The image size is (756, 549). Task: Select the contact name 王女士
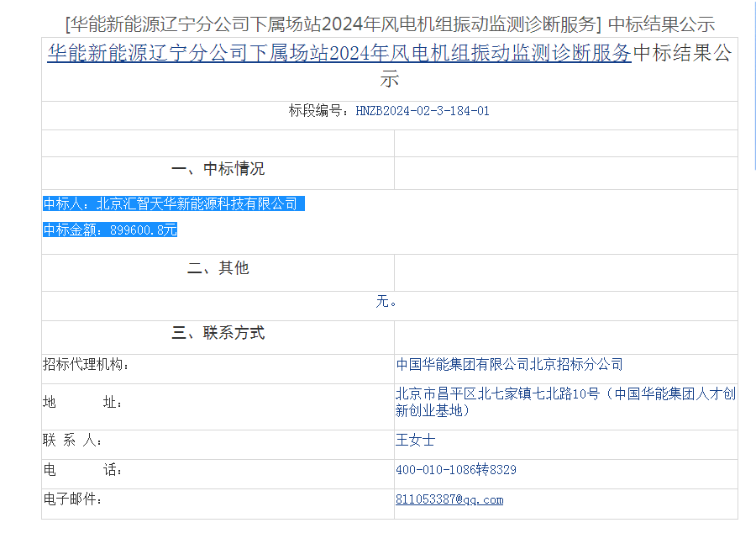416,441
